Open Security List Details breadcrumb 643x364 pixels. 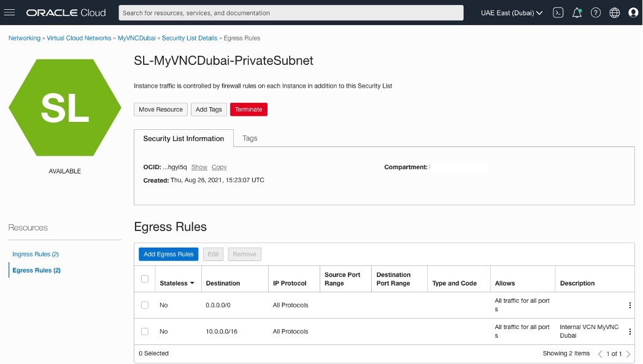(x=190, y=38)
